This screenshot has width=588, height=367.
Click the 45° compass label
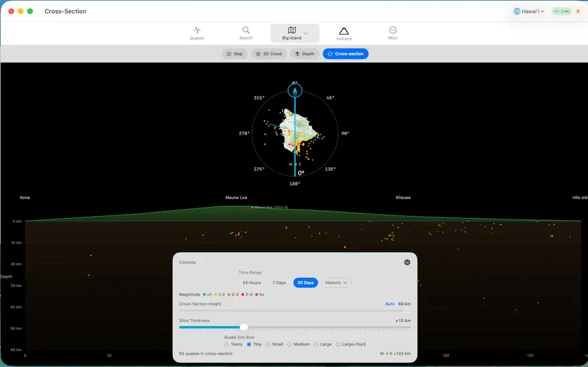(x=330, y=97)
